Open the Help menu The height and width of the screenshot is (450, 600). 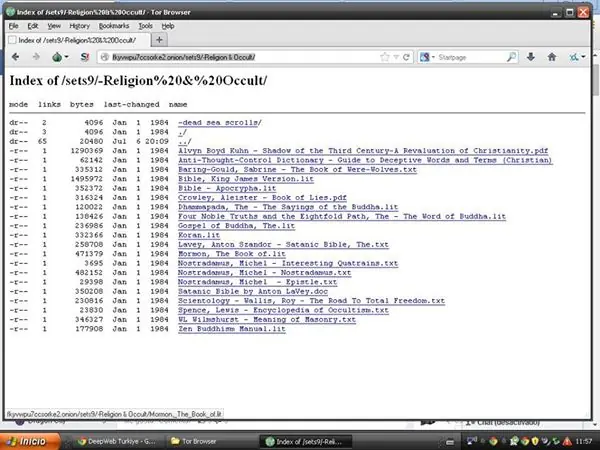168,26
